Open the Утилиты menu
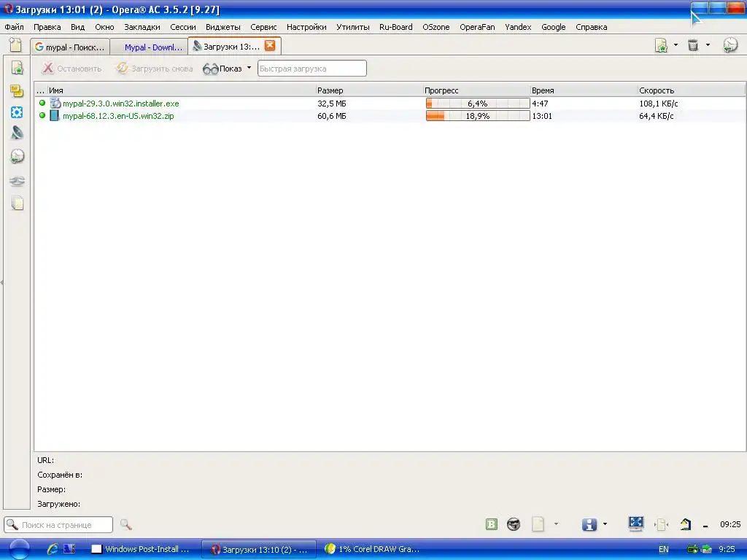 click(352, 27)
